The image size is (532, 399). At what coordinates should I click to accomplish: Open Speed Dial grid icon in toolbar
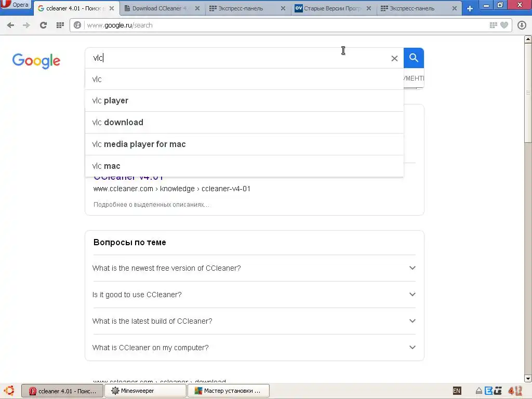pyautogui.click(x=60, y=25)
